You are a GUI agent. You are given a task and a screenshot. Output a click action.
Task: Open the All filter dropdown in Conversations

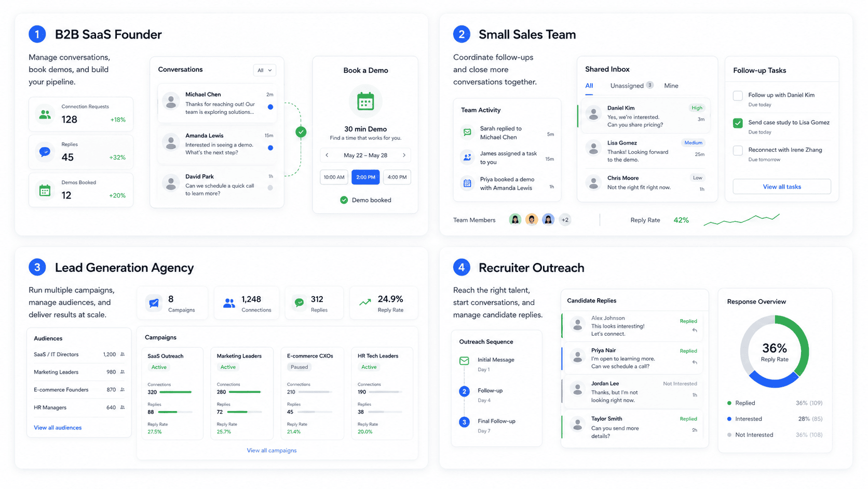tap(265, 70)
